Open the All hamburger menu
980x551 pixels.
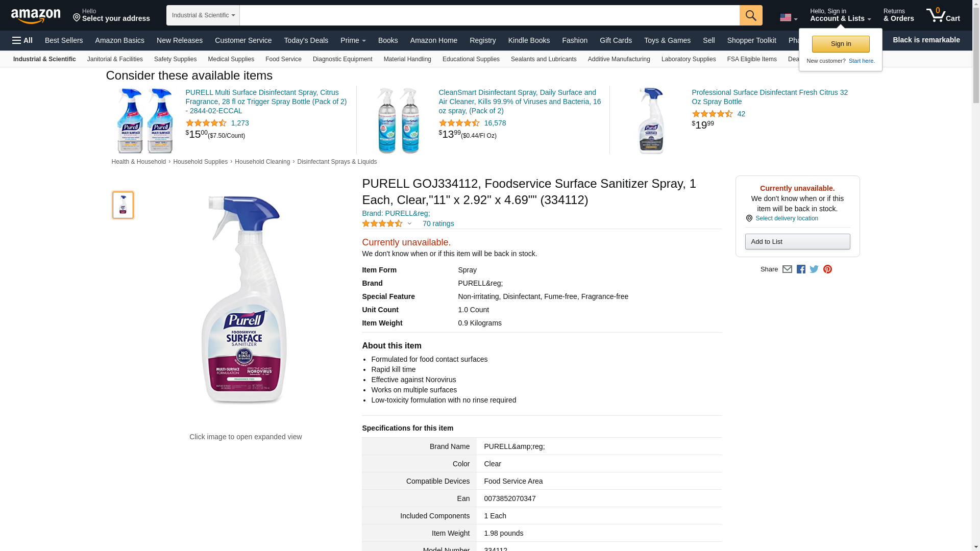pos(22,40)
